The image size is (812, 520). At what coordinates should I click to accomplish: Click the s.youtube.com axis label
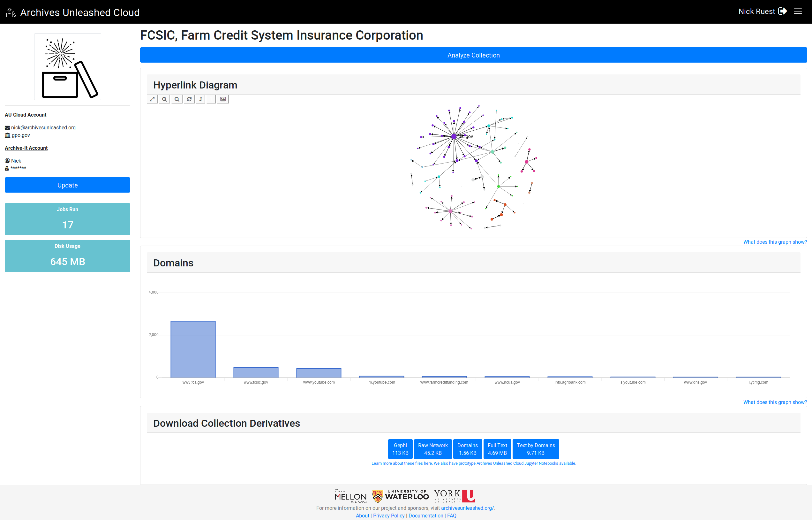tap(633, 382)
